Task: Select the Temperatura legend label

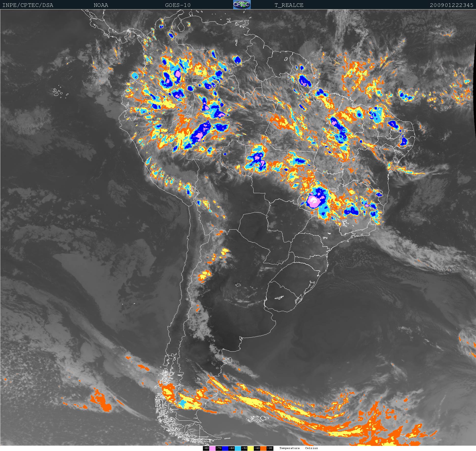Action: point(289,448)
